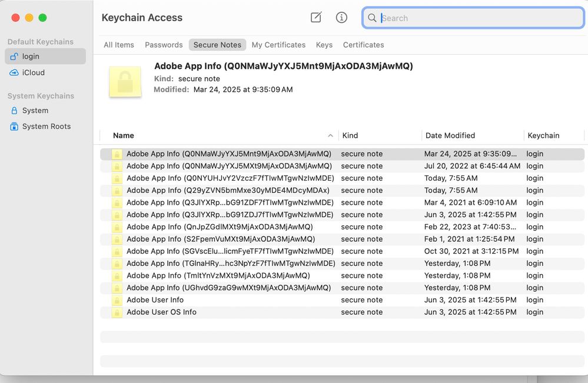Image resolution: width=588 pixels, height=383 pixels.
Task: Click the green zoom window button
Action: coord(43,18)
